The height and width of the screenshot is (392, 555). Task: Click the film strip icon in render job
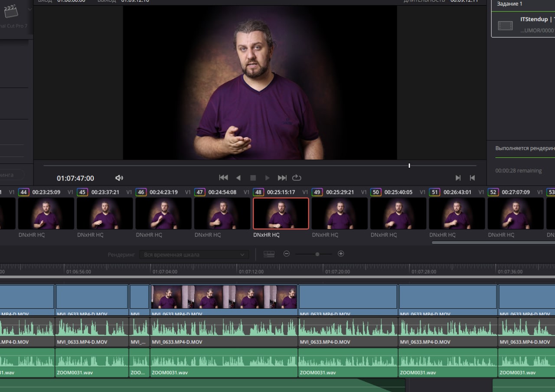(505, 26)
